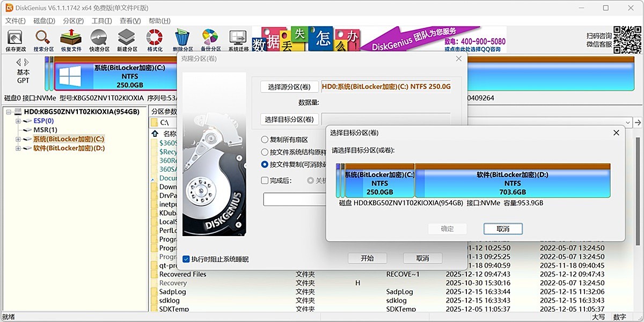Select the 新建分区 (new partition) icon
The width and height of the screenshot is (644, 322).
pyautogui.click(x=126, y=38)
